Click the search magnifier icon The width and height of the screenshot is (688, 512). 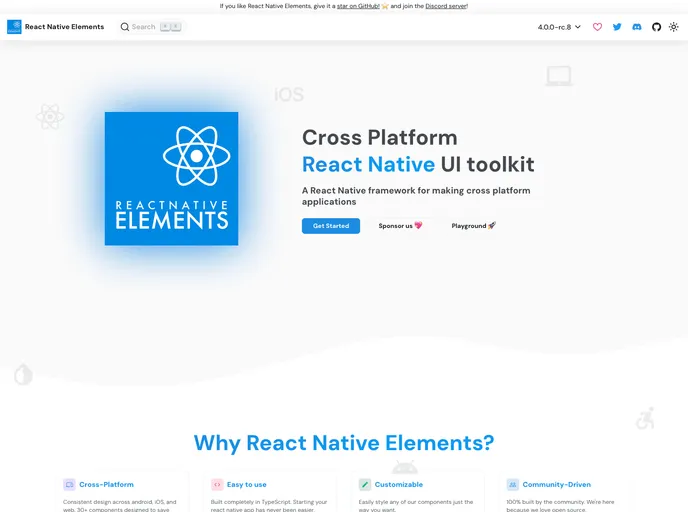125,27
